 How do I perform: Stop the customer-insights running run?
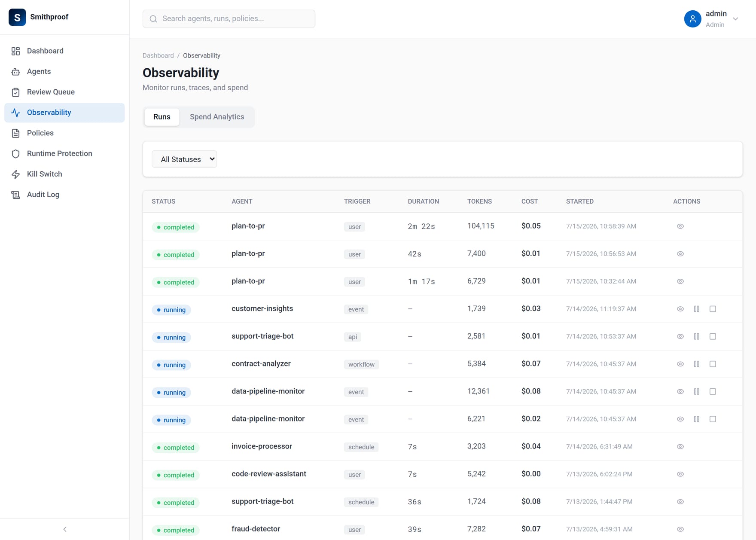point(713,309)
